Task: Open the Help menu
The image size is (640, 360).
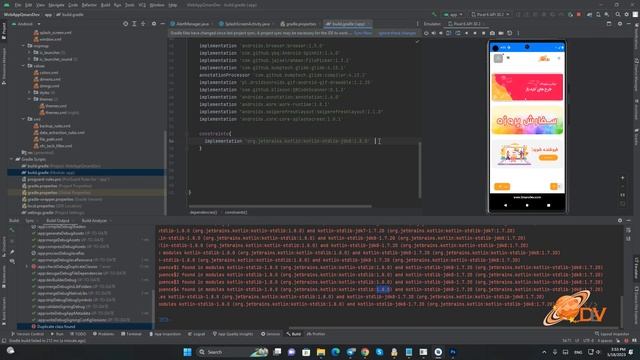Action: [173, 5]
